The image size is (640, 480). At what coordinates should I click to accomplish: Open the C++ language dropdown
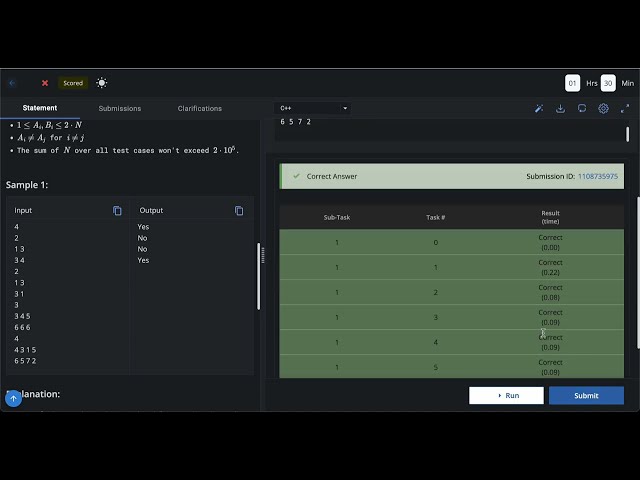click(313, 108)
